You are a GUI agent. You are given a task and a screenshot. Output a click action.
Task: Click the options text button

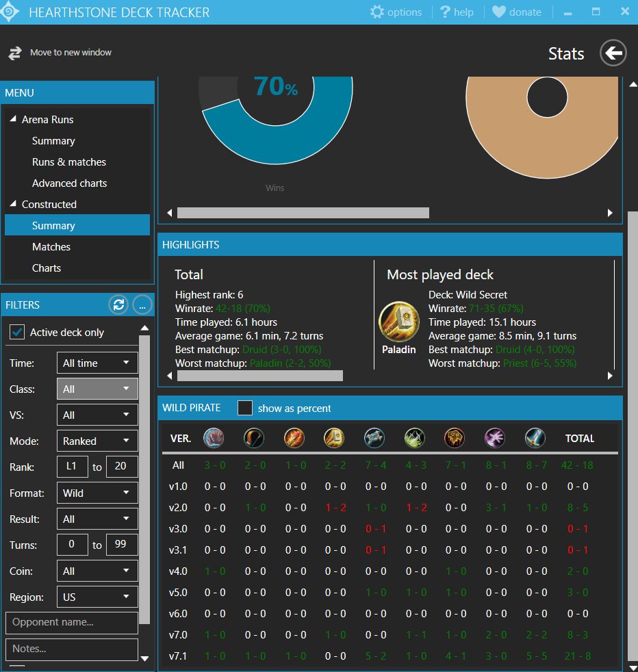tap(405, 12)
